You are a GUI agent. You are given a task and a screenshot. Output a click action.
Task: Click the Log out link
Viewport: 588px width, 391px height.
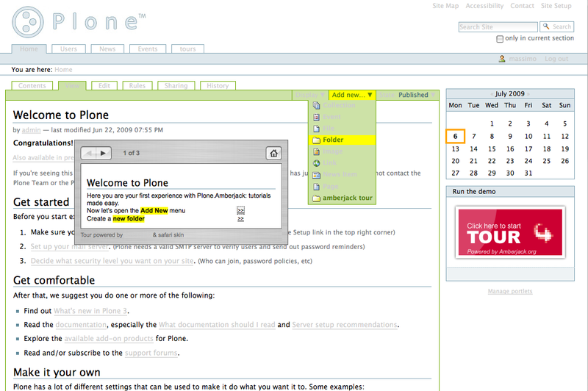[x=556, y=59]
